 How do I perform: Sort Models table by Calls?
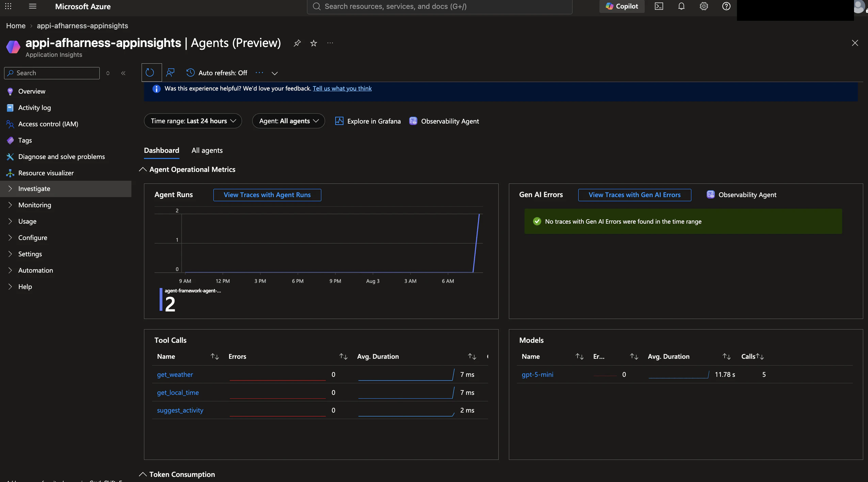(x=760, y=356)
